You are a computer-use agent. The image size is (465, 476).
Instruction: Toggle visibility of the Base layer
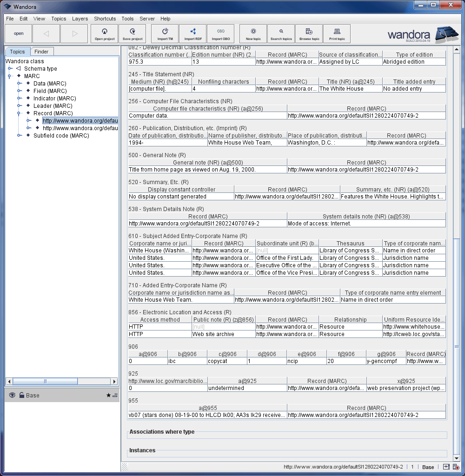(12, 395)
